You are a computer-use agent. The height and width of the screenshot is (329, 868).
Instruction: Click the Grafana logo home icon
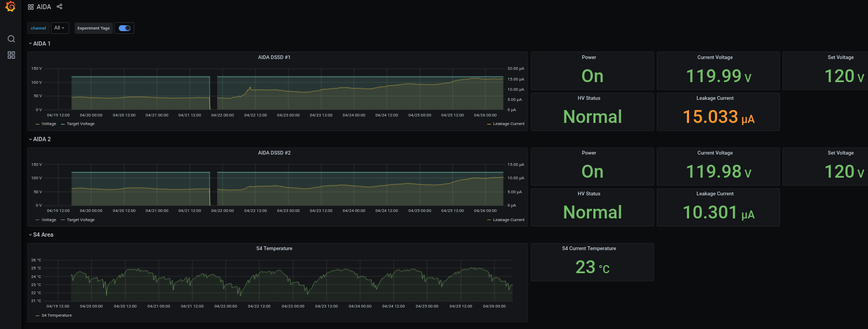[x=10, y=6]
